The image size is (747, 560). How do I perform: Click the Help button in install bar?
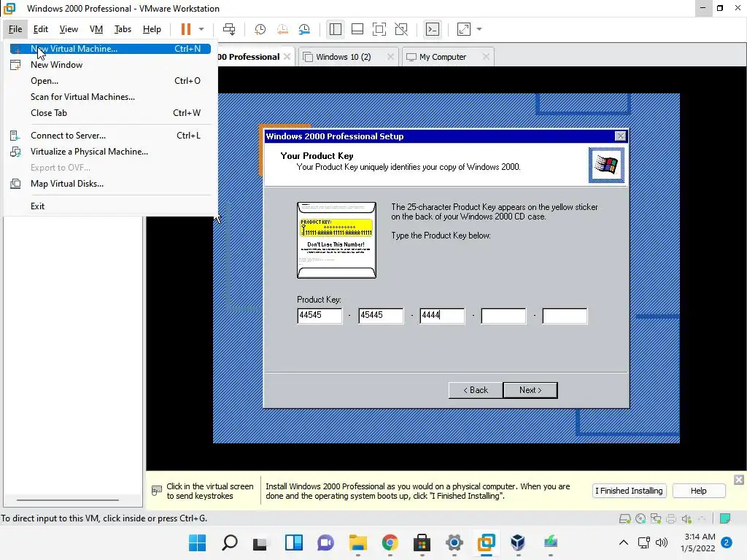tap(698, 491)
